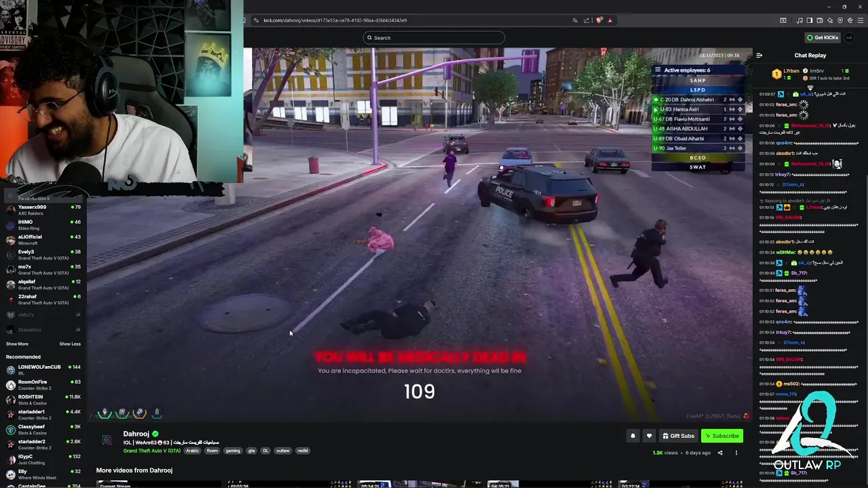Click Show Less in followed channels
The height and width of the screenshot is (488, 868).
tap(70, 344)
